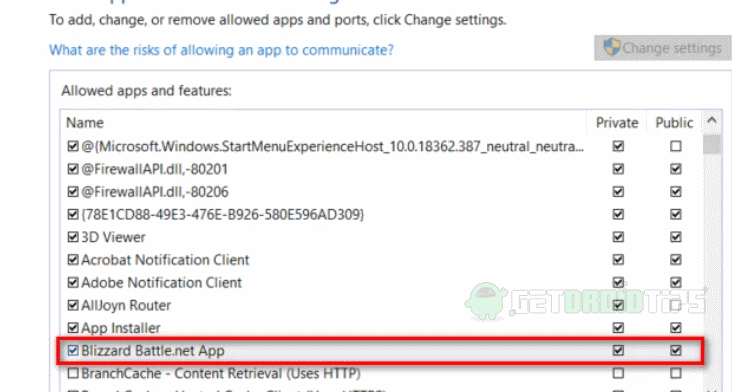
Task: Toggle Private for @FirewallAPI.dll,-80201
Action: 618,169
